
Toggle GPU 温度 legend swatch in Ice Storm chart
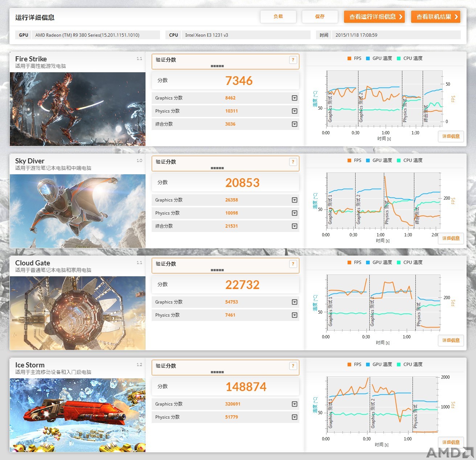368,365
